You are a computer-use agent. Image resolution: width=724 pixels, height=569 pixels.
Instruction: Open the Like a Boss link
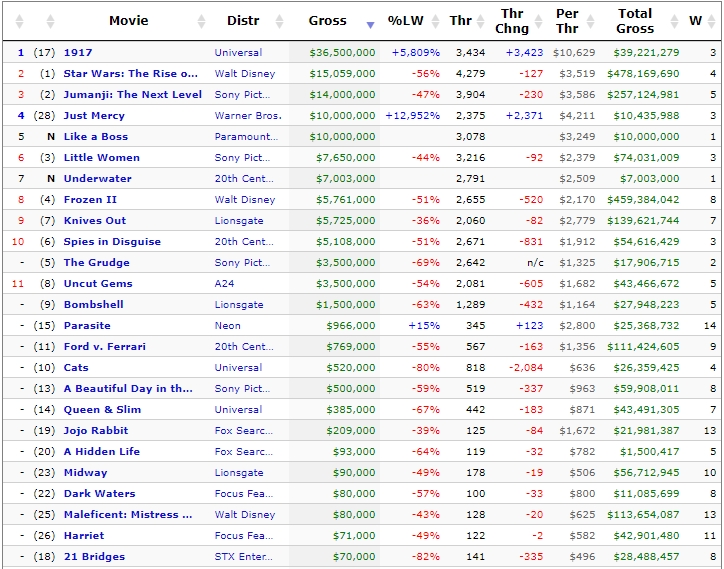pos(96,137)
